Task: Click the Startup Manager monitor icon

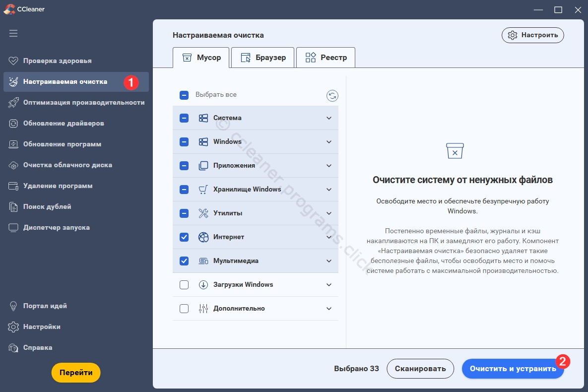Action: coord(13,228)
